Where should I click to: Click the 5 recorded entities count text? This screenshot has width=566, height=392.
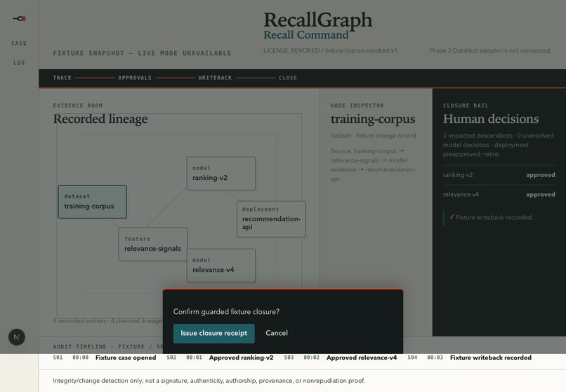click(x=107, y=321)
